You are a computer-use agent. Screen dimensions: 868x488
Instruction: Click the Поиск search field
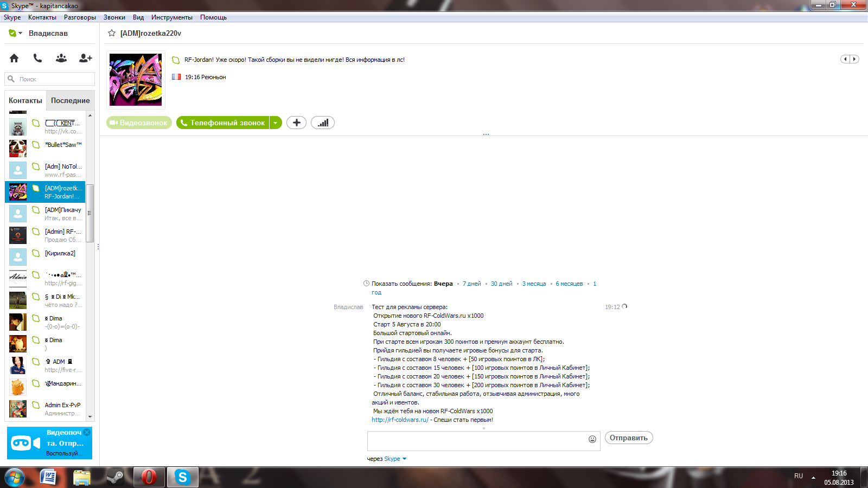tap(50, 79)
